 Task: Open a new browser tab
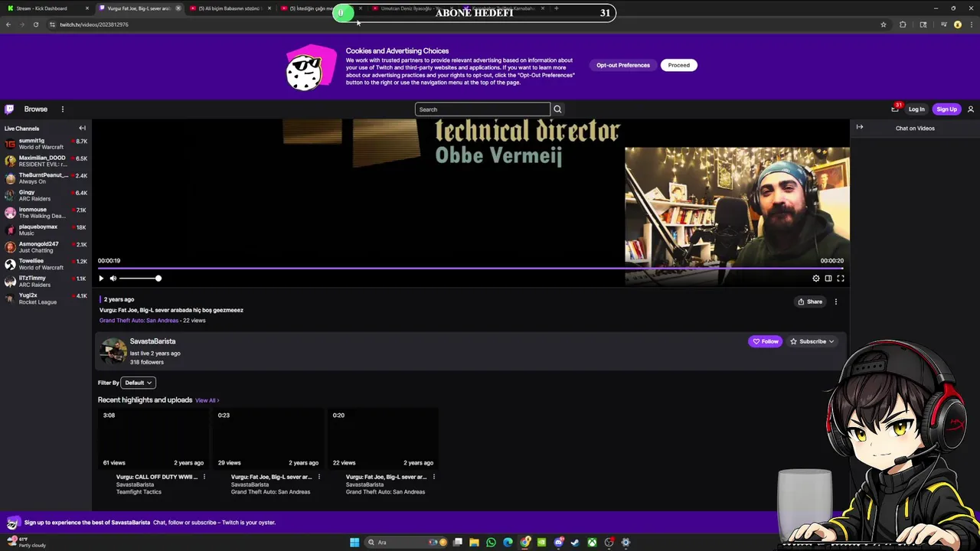coord(556,8)
